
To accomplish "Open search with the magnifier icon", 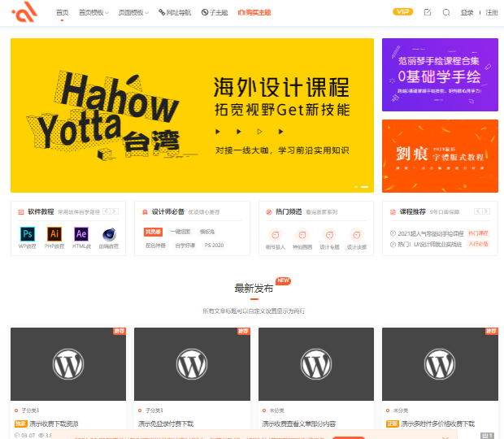I will (446, 12).
